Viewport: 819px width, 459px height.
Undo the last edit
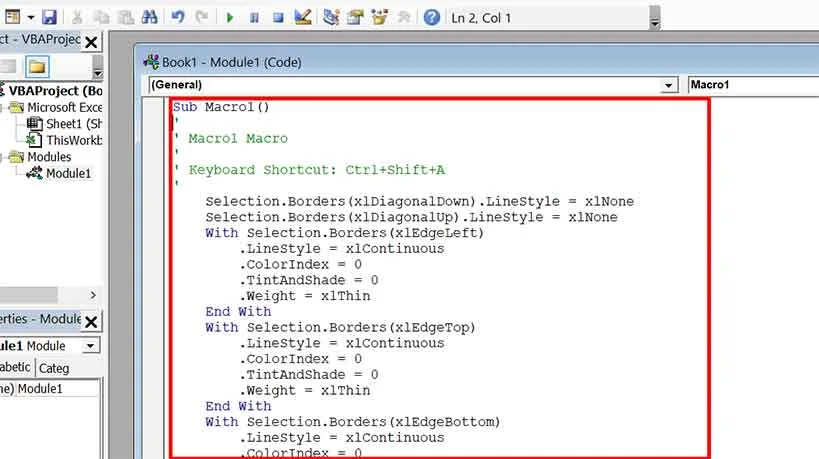(x=178, y=17)
